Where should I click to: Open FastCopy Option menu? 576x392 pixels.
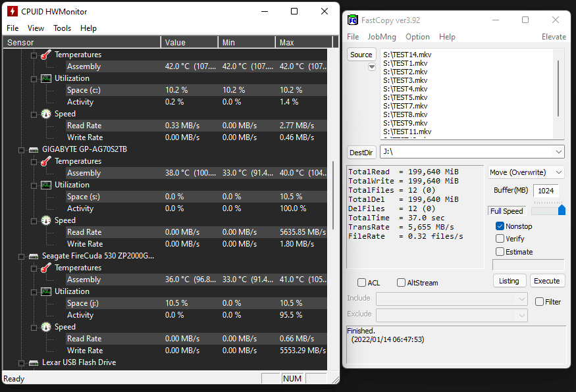click(x=417, y=37)
